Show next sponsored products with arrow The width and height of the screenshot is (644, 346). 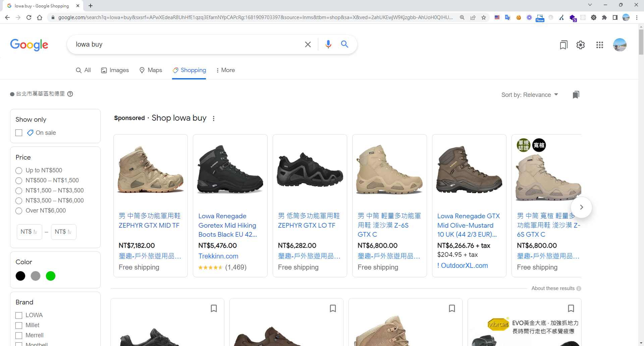[x=581, y=207]
